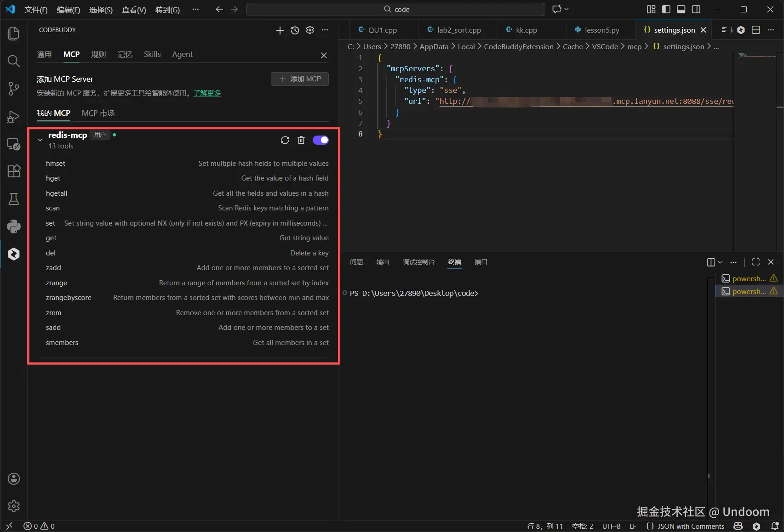Image resolution: width=784 pixels, height=532 pixels.
Task: Open terminal split dropdown arrow
Action: 721,262
